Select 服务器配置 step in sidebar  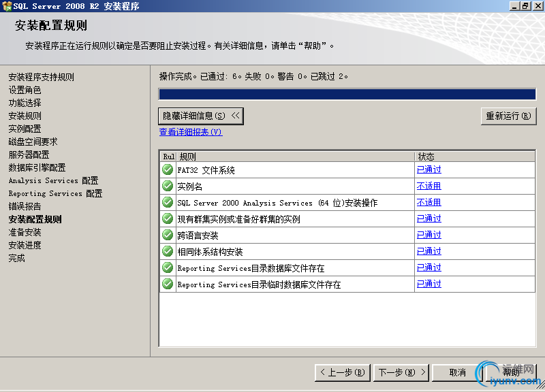[x=29, y=154]
